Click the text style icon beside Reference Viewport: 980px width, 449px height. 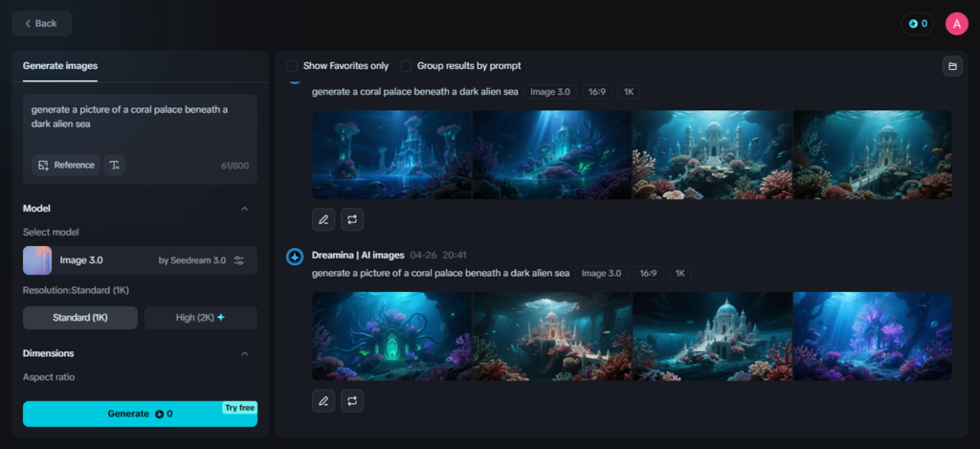coord(114,165)
